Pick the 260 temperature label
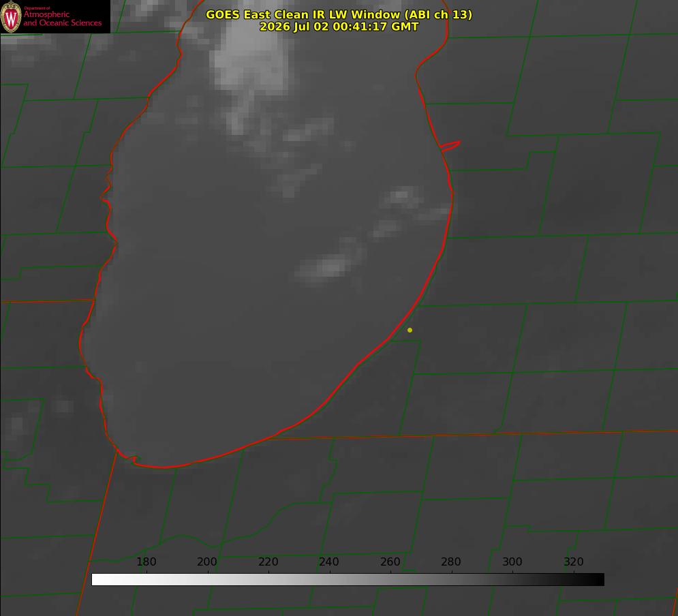The width and height of the screenshot is (678, 616). [x=390, y=561]
